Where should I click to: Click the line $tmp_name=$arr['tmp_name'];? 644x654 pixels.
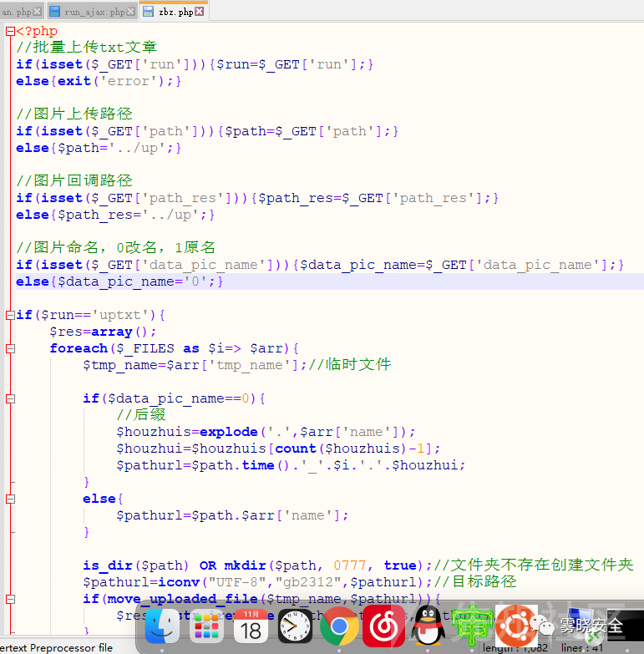tap(195, 365)
